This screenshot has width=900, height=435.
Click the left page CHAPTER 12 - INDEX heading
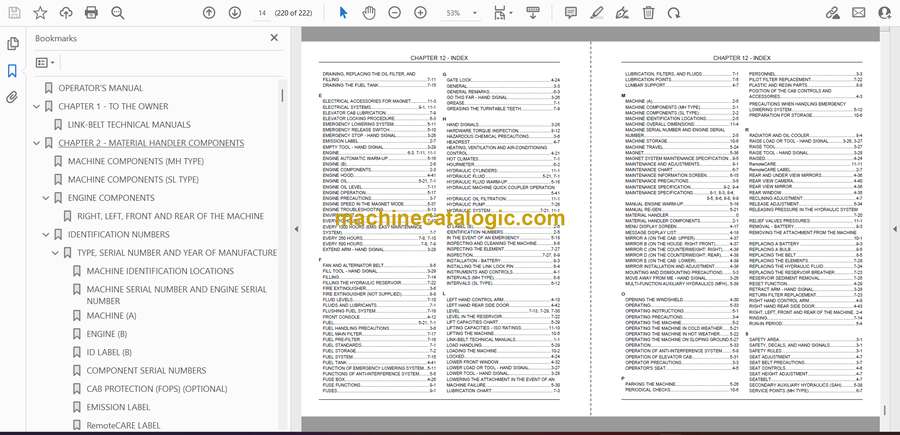(x=439, y=58)
